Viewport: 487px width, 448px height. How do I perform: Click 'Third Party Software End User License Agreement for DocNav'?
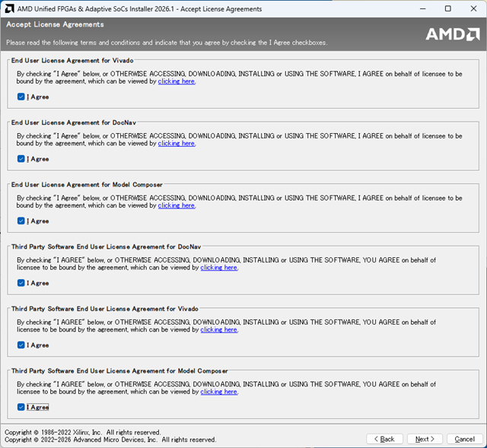point(107,247)
